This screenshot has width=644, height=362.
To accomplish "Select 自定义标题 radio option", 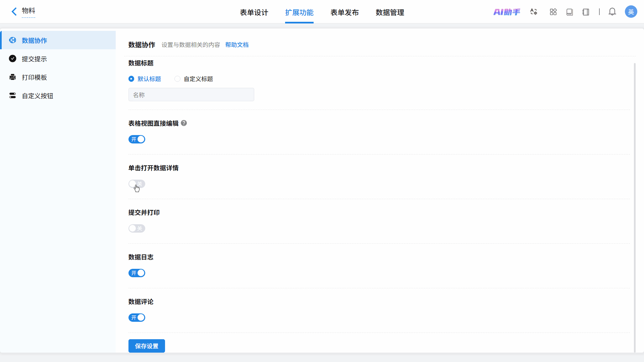I will click(x=177, y=79).
